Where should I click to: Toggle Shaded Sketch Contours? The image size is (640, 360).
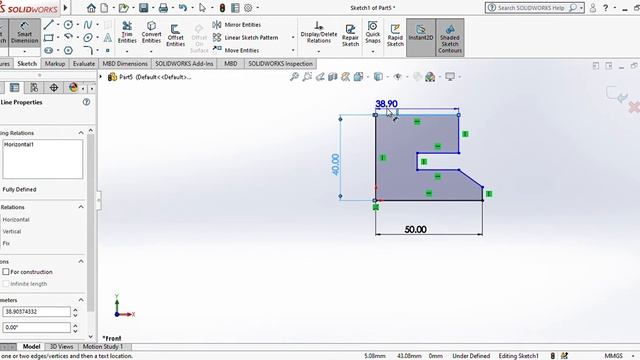(450, 37)
